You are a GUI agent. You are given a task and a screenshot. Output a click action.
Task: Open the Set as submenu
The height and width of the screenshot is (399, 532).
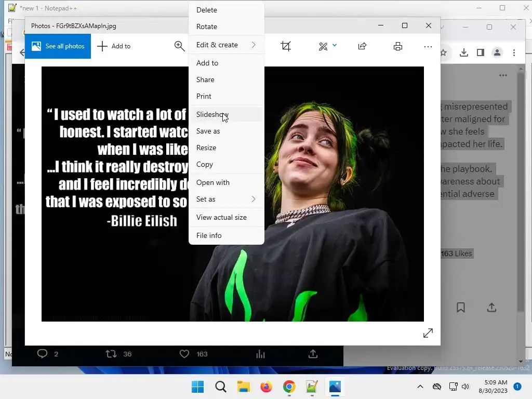[x=227, y=199]
